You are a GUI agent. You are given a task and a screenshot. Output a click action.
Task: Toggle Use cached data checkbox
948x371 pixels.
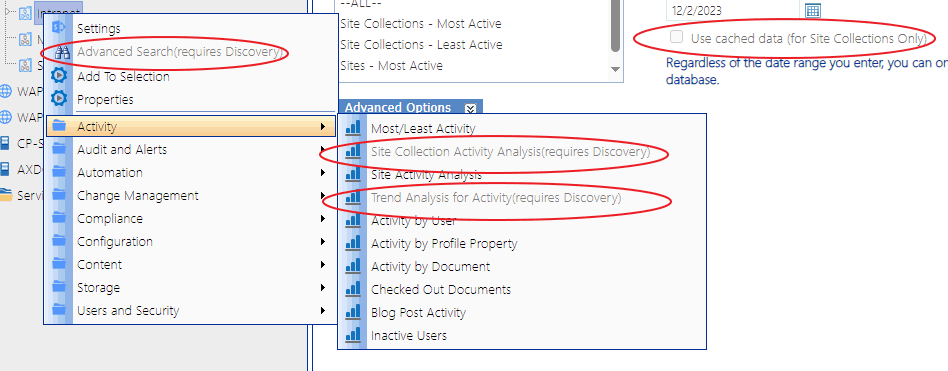677,37
